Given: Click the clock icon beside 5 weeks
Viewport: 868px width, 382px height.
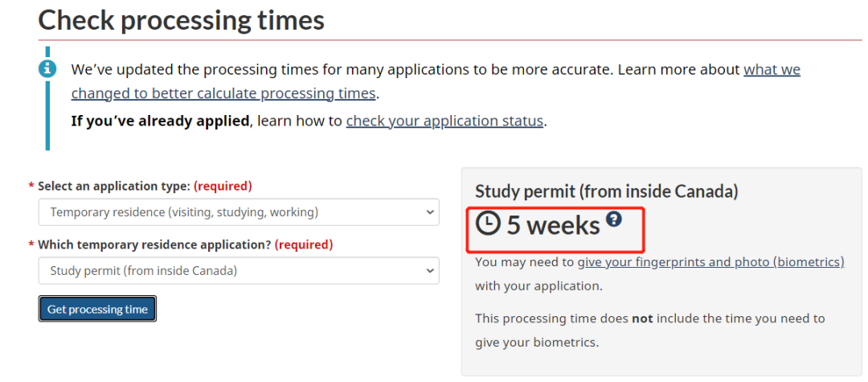Looking at the screenshot, I should [x=488, y=224].
